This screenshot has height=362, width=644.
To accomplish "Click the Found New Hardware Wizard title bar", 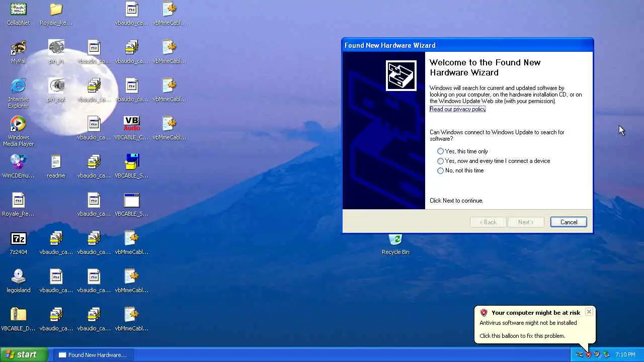I will click(x=467, y=45).
